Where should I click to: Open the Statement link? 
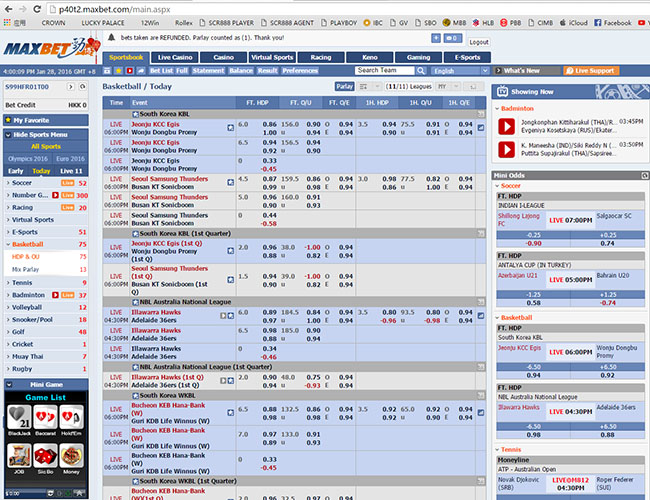pos(208,71)
